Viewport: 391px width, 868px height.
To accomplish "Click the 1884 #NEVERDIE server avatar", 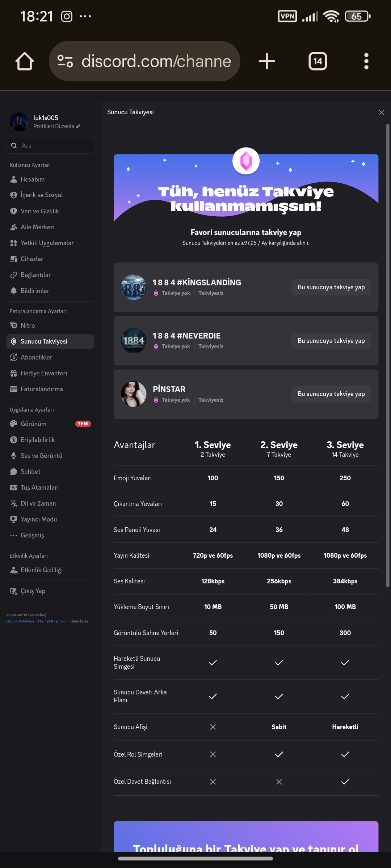I will point(134,341).
